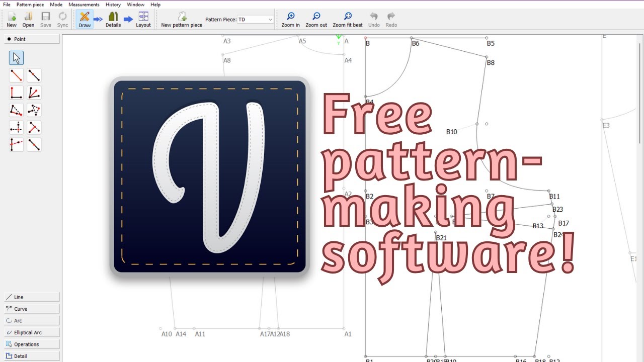
Task: Click the B13 point label
Action: click(538, 226)
